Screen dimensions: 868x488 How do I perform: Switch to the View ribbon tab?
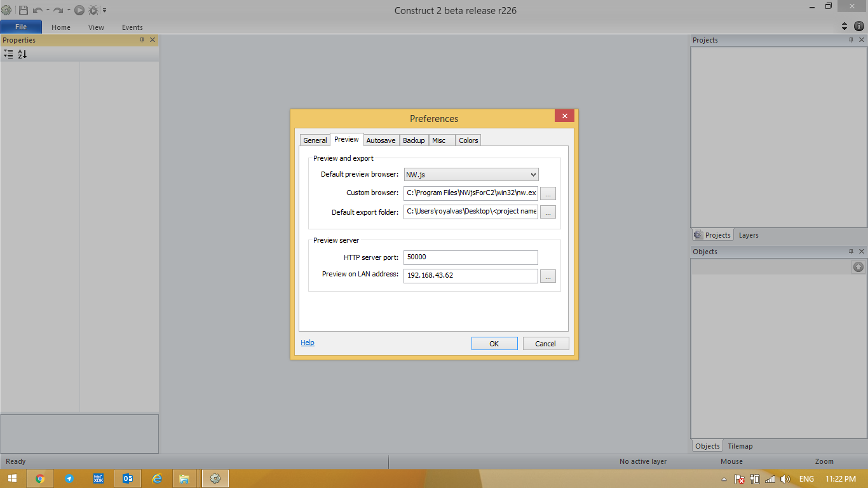[x=97, y=27]
